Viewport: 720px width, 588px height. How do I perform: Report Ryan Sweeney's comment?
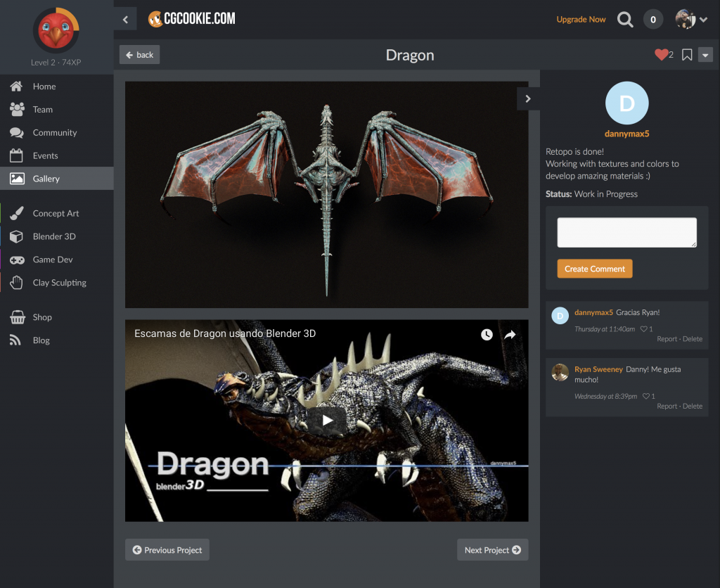coord(667,406)
